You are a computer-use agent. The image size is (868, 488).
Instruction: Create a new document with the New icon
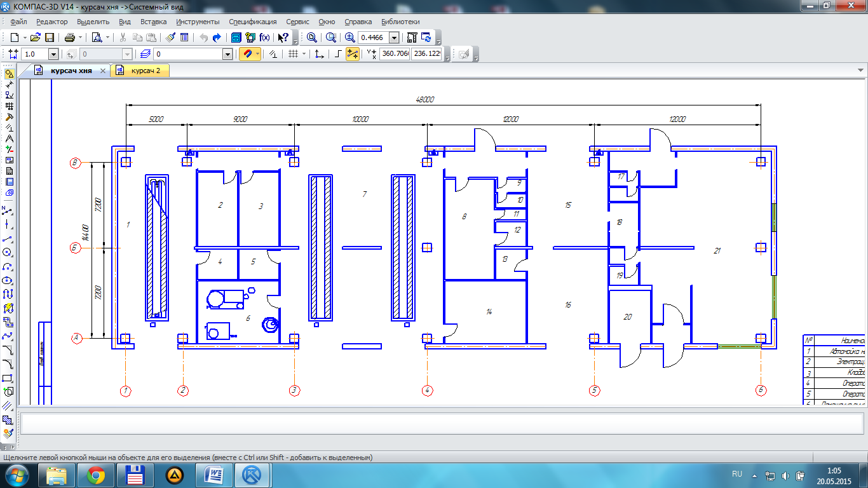[x=14, y=37]
